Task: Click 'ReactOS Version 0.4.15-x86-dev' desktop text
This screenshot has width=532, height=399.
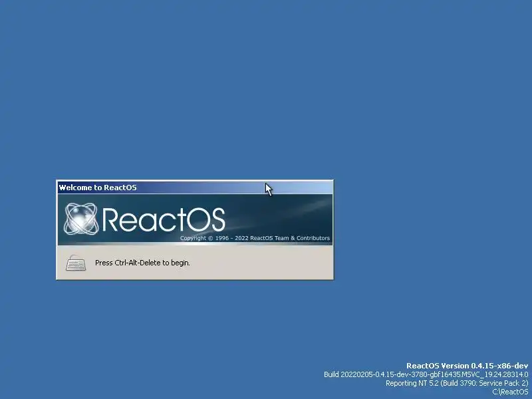Action: [467, 366]
